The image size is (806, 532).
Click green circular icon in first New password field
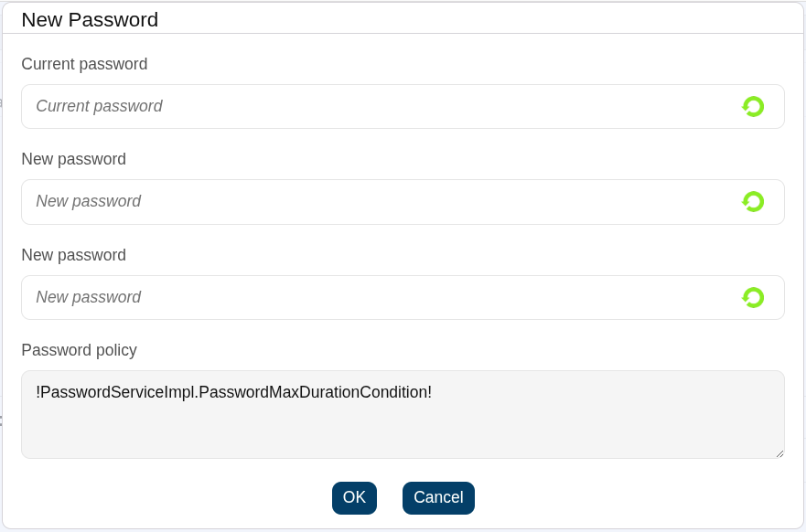753,202
